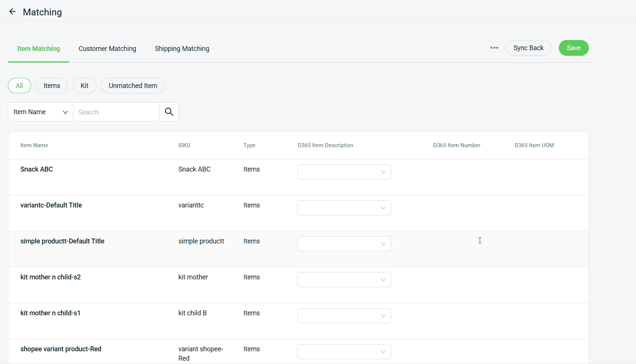The width and height of the screenshot is (636, 364).
Task: Open D365 dropdown for kit mother n child-s2
Action: [344, 280]
